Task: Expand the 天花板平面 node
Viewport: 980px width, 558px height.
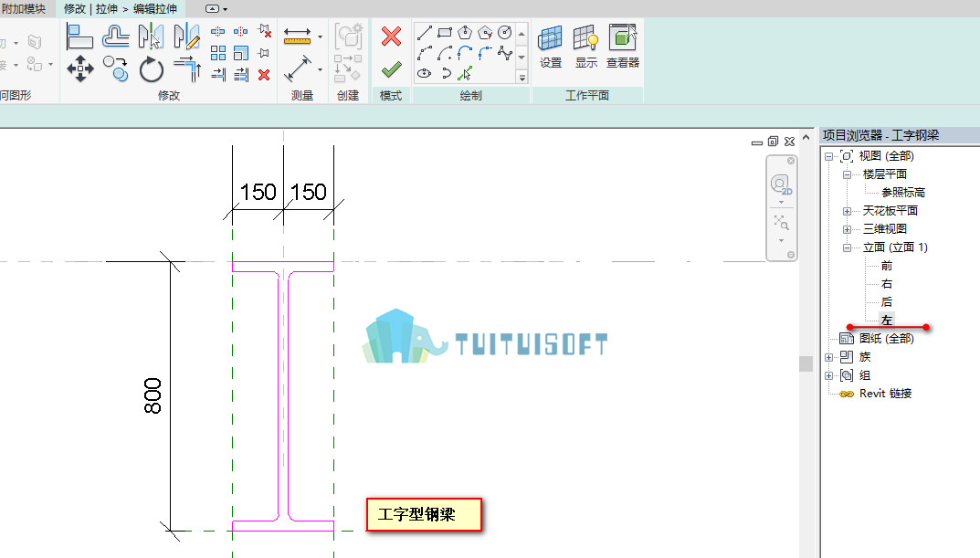Action: click(x=847, y=211)
